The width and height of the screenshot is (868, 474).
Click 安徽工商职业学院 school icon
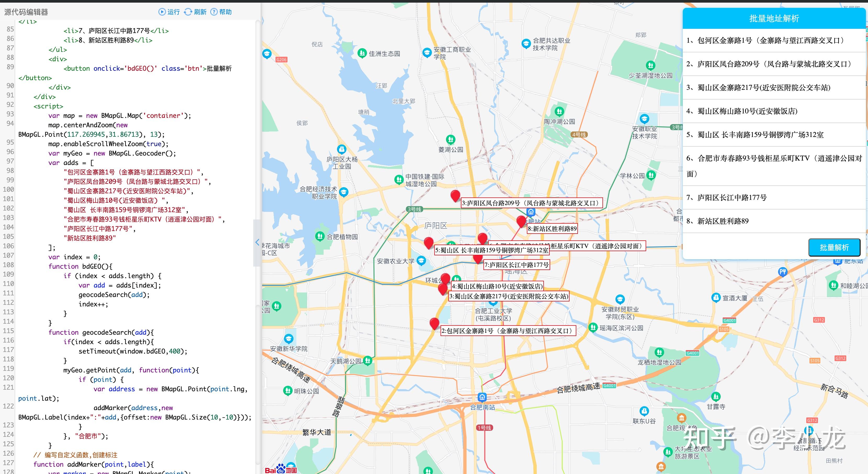click(x=427, y=53)
